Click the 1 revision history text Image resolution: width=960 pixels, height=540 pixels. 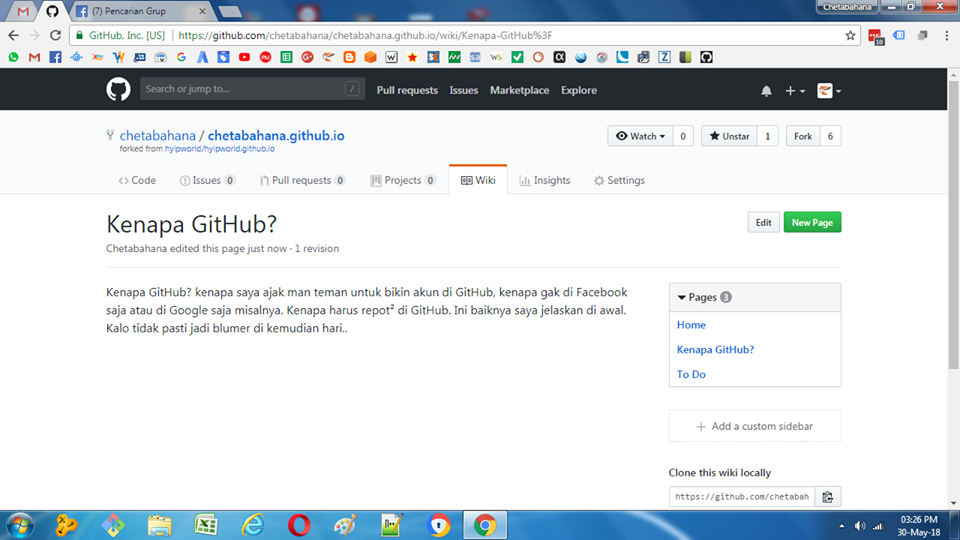(x=317, y=249)
